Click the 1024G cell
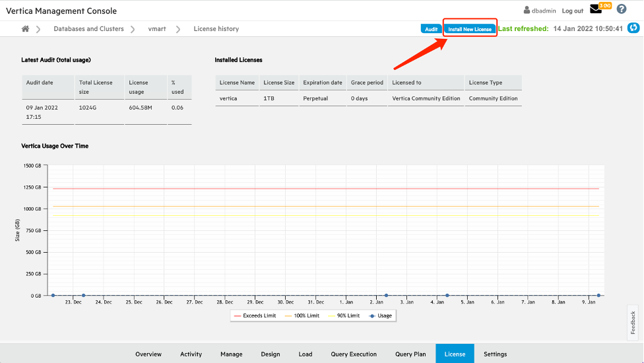644x363 pixels. (x=100, y=112)
